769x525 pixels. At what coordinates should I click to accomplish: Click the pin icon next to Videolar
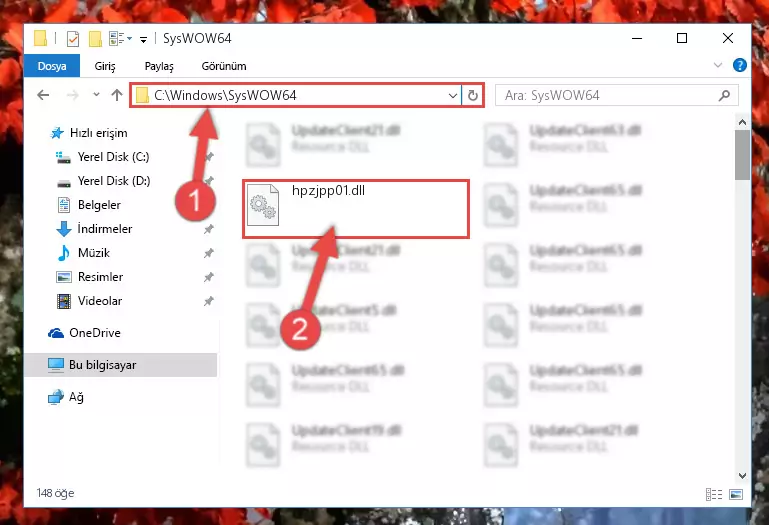point(209,301)
